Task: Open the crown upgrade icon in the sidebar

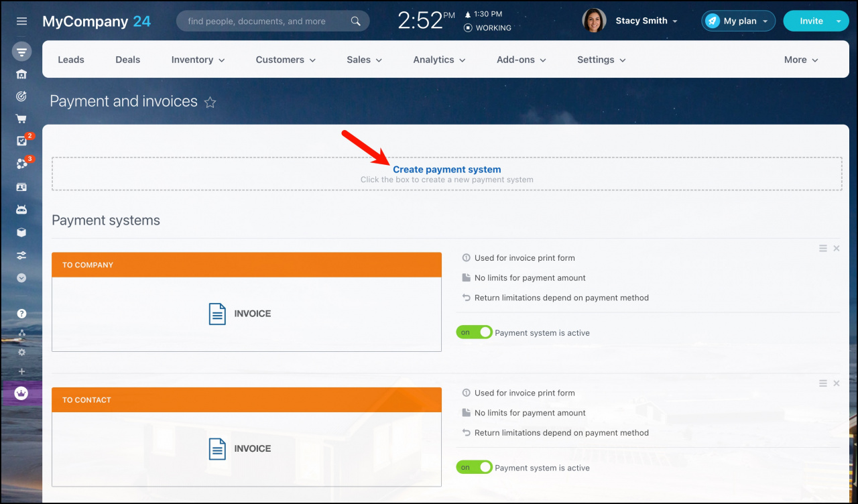Action: coord(21,393)
